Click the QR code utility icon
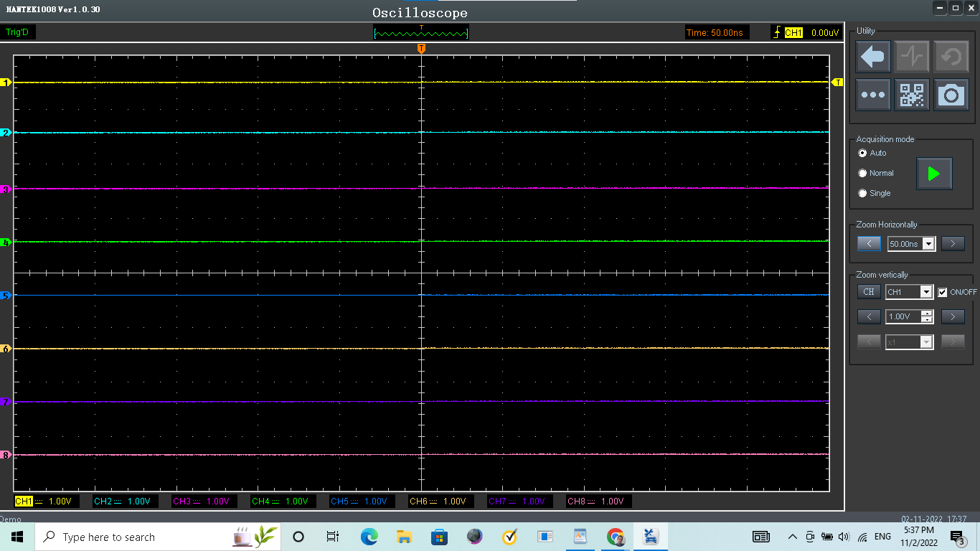980x551 pixels. pyautogui.click(x=912, y=95)
